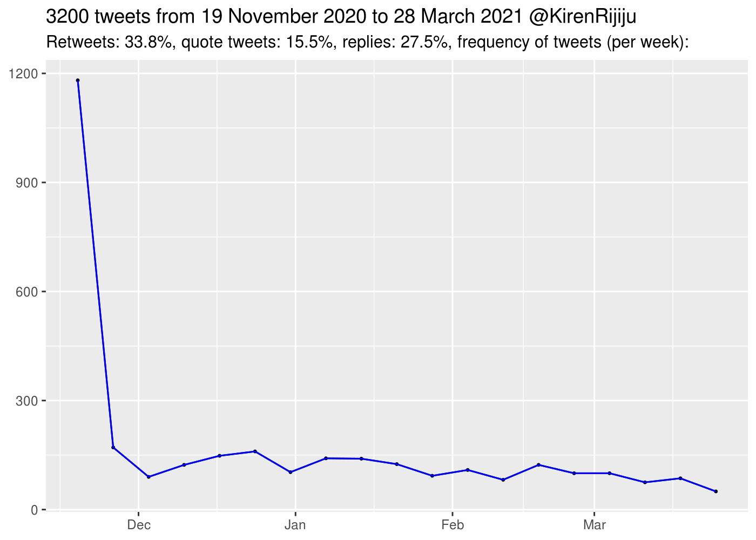Click the "Jan" x-axis label
The width and height of the screenshot is (756, 540).
pyautogui.click(x=295, y=525)
